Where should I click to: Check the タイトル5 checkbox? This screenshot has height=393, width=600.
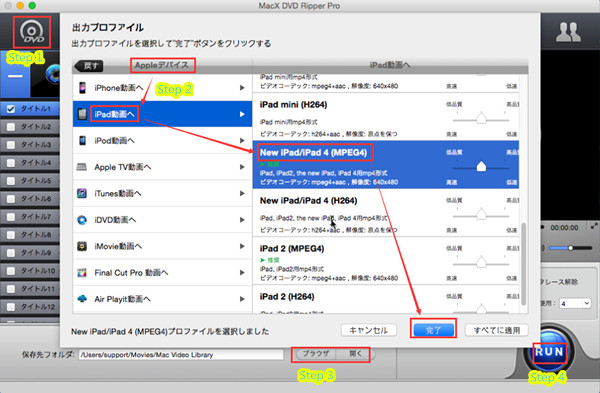tap(11, 181)
